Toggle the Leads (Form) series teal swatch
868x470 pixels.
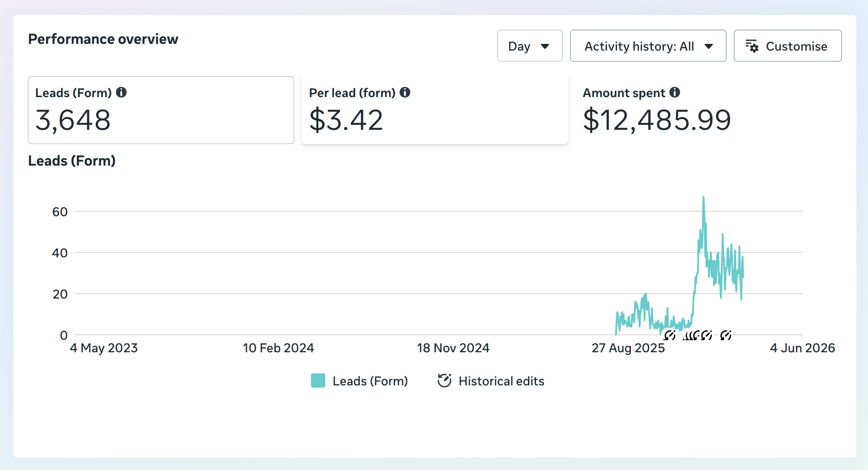(318, 380)
